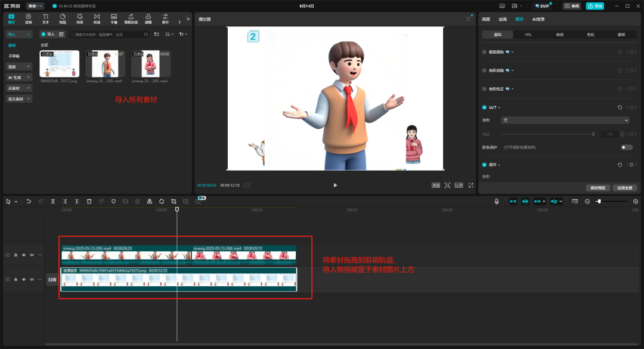Viewport: 644px width, 349px height.
Task: Click the 镜像 mirror icon above the timeline
Action: [149, 201]
